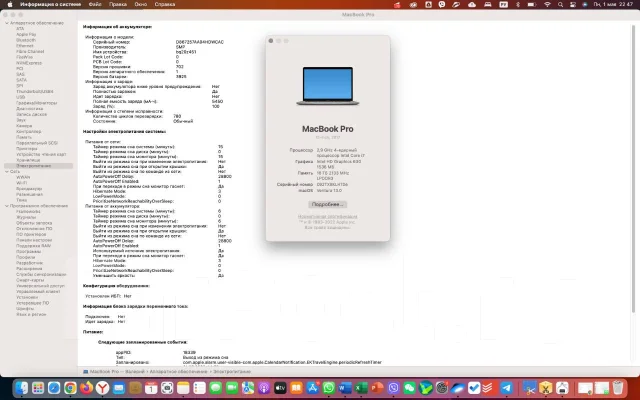Launch WhatsApp from the Dock
640x400 pixels.
pos(329,387)
